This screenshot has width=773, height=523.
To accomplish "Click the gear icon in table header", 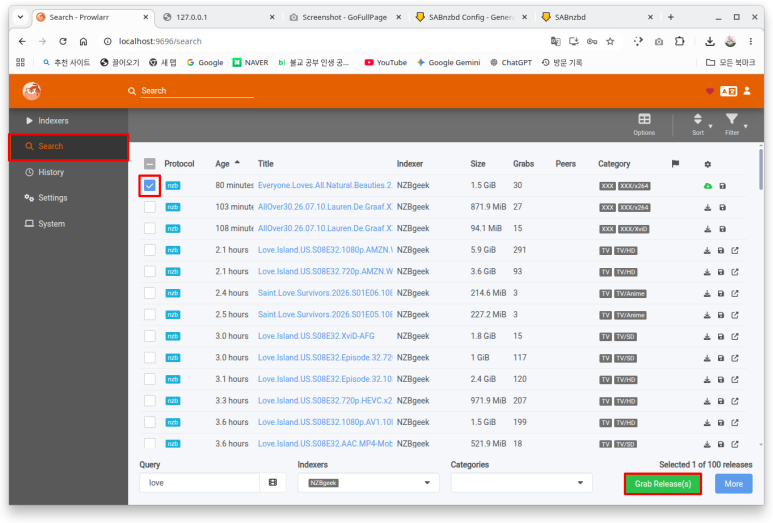I will pos(708,164).
